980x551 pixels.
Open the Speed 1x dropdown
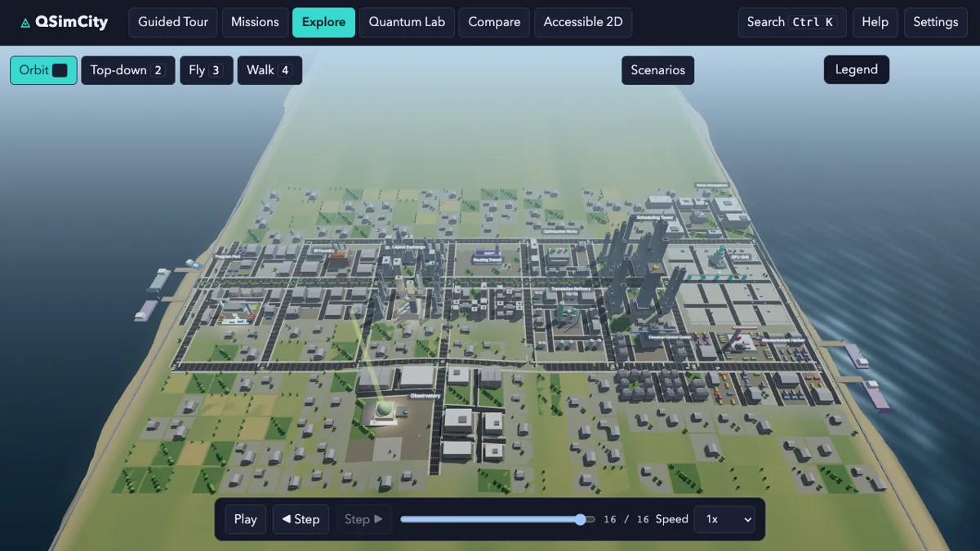coord(724,519)
